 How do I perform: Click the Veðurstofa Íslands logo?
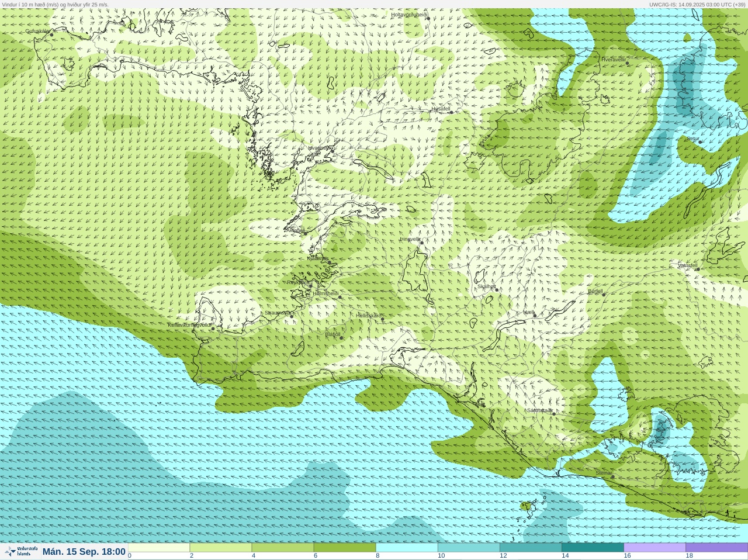(x=21, y=551)
